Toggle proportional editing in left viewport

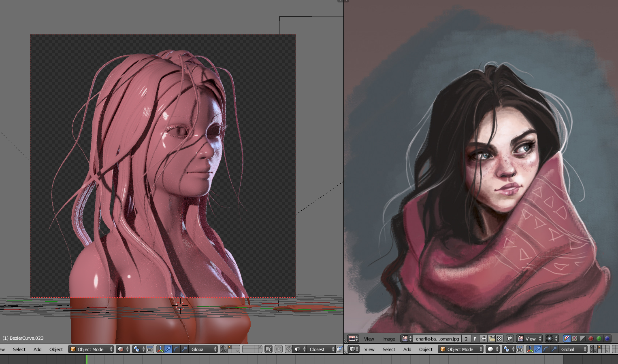tap(279, 349)
